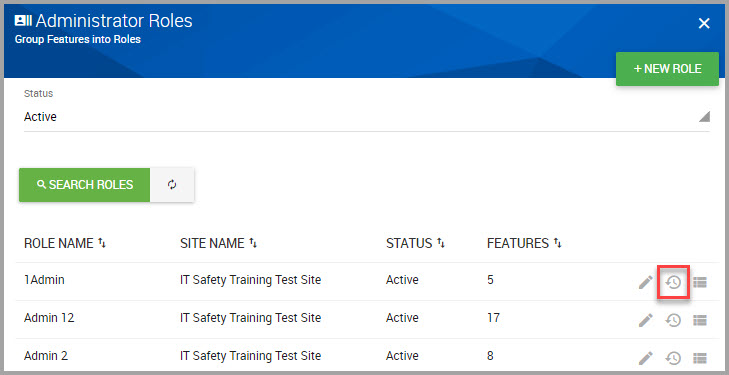The height and width of the screenshot is (375, 729).
Task: Show feature list for 1Admin role
Action: pyautogui.click(x=700, y=282)
